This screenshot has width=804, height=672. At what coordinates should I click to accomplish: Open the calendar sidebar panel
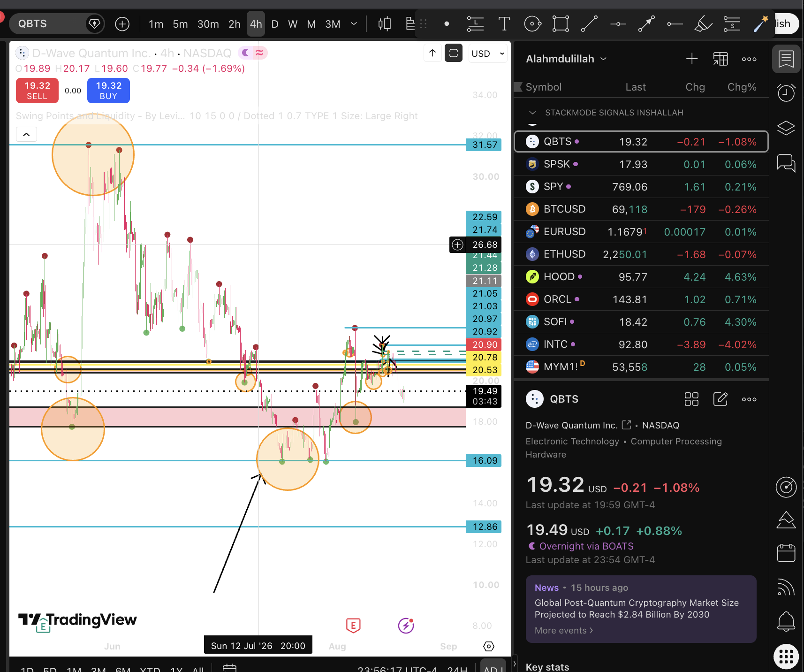786,553
